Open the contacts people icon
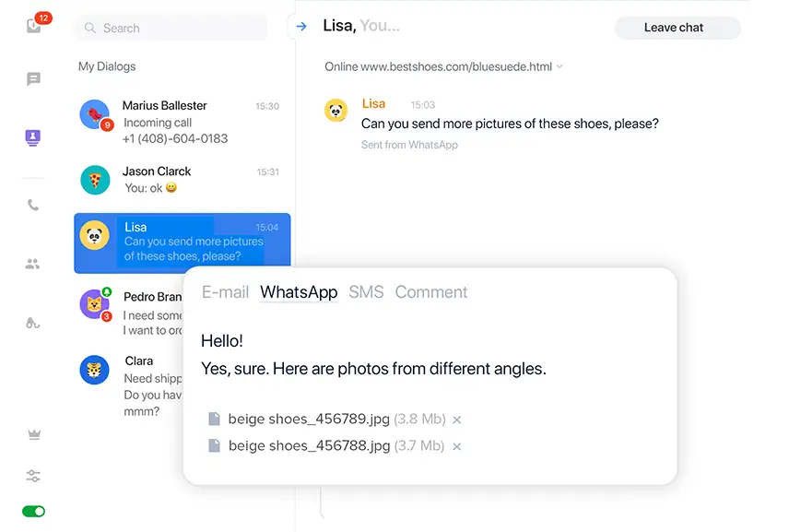This screenshot has width=789, height=532. pyautogui.click(x=33, y=265)
